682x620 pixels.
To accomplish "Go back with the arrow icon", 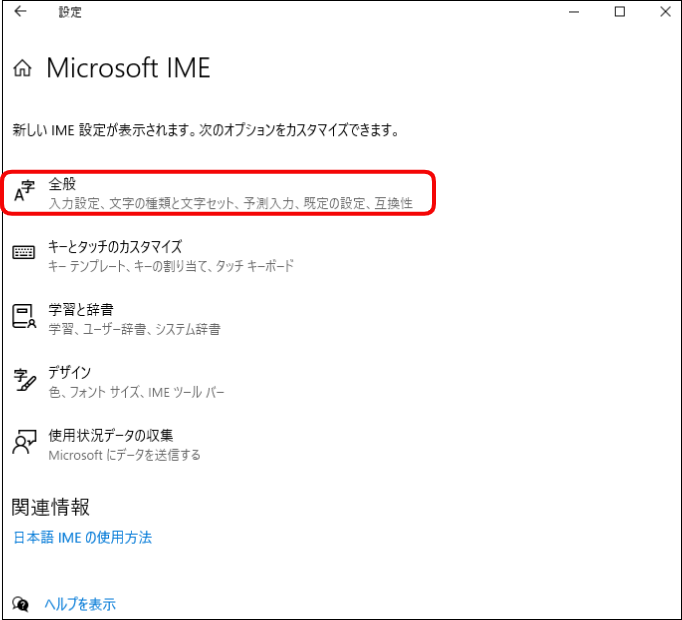I will click(x=20, y=12).
